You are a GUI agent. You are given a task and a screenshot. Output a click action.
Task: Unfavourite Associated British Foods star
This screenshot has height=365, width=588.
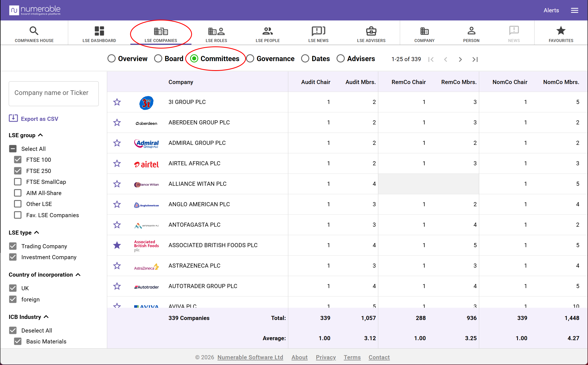(117, 245)
